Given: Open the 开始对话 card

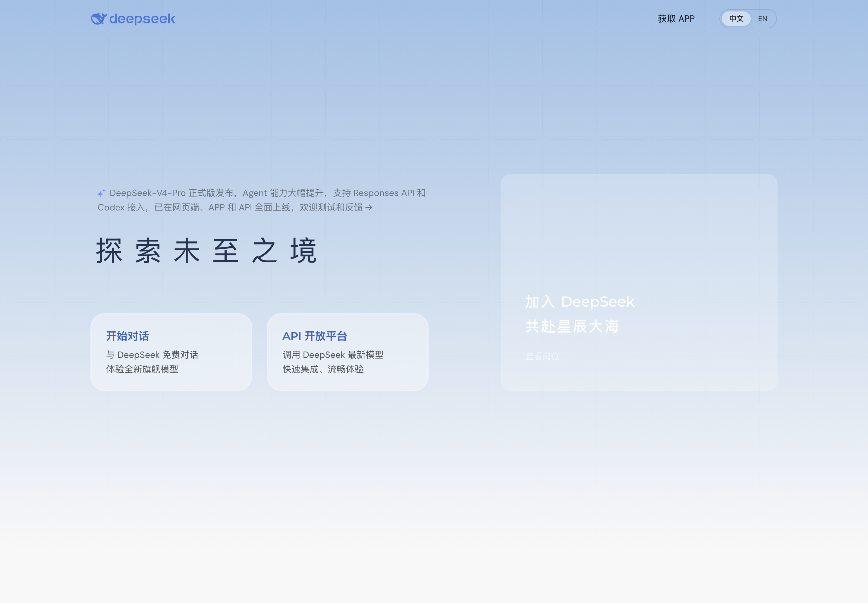Looking at the screenshot, I should 171,352.
